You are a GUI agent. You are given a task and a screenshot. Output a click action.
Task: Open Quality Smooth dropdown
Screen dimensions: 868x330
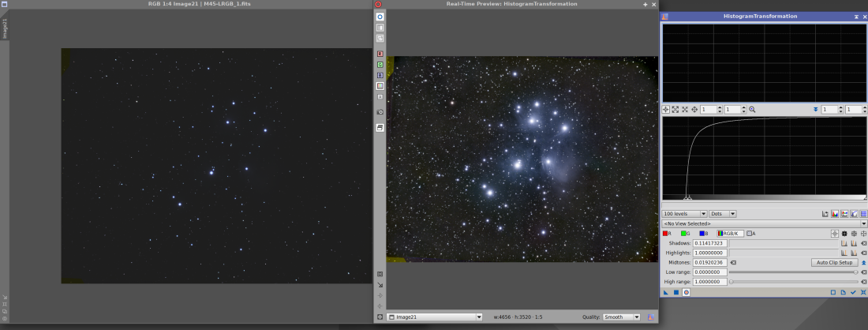[x=621, y=317]
